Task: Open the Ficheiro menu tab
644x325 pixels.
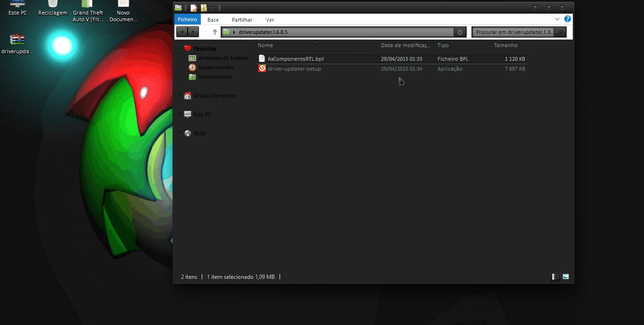Action: click(187, 19)
